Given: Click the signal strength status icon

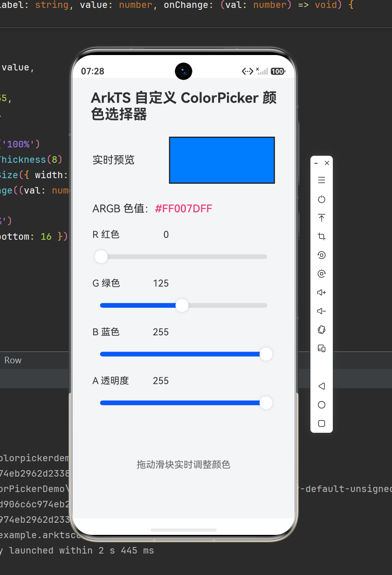Looking at the screenshot, I should tap(262, 71).
